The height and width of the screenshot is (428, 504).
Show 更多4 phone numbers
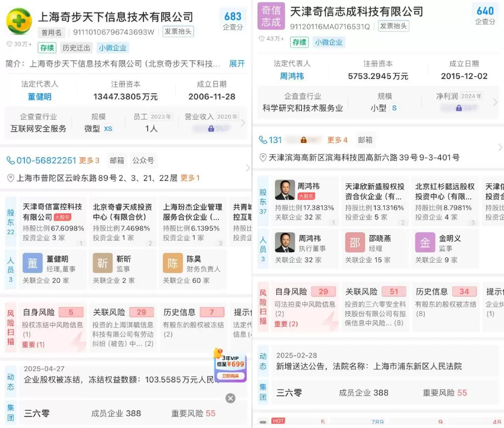(x=337, y=140)
